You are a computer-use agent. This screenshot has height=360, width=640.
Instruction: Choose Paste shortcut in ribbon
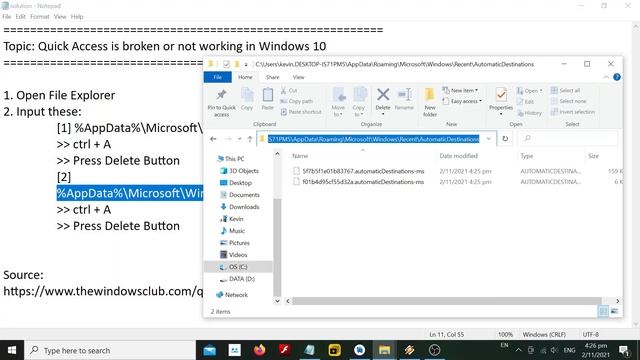pos(301,112)
